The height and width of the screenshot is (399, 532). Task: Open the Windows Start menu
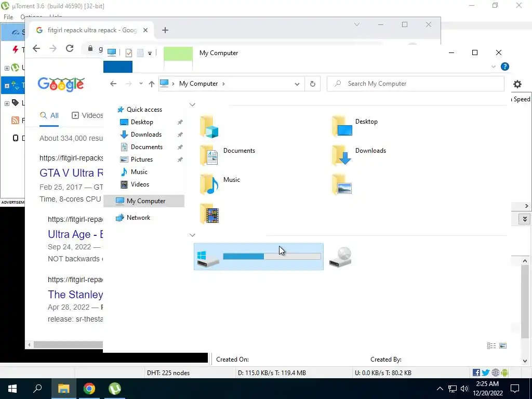pyautogui.click(x=12, y=389)
